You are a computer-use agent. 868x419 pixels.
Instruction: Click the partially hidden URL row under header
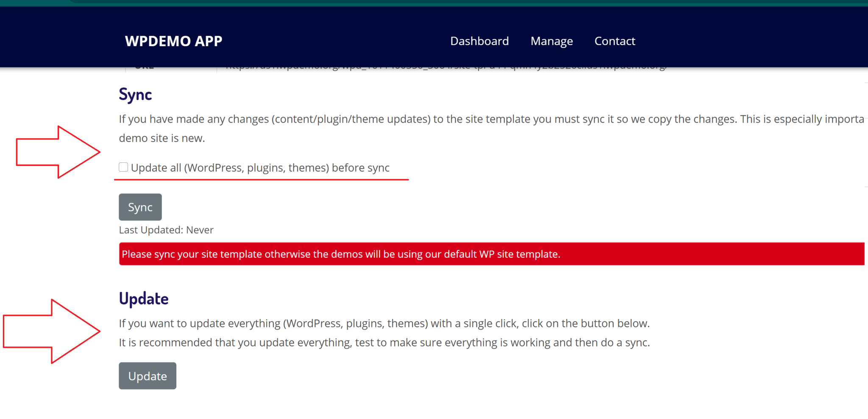(x=445, y=68)
